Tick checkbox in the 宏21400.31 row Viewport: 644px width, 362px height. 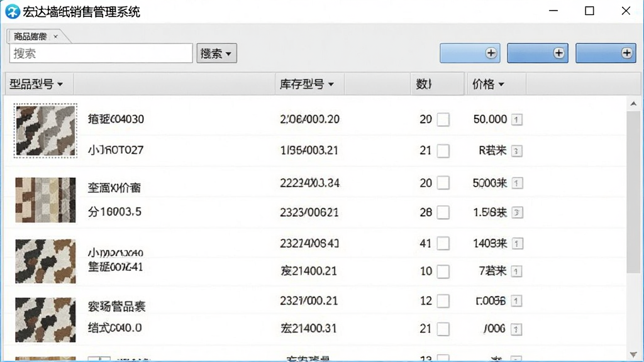point(443,329)
